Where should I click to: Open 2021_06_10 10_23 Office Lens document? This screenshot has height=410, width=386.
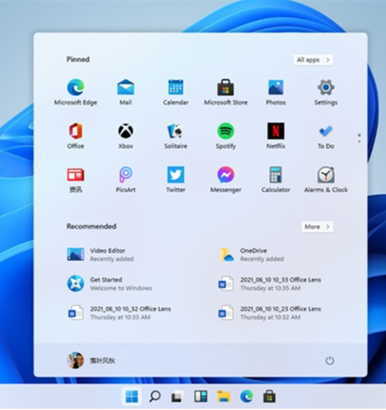(x=270, y=313)
